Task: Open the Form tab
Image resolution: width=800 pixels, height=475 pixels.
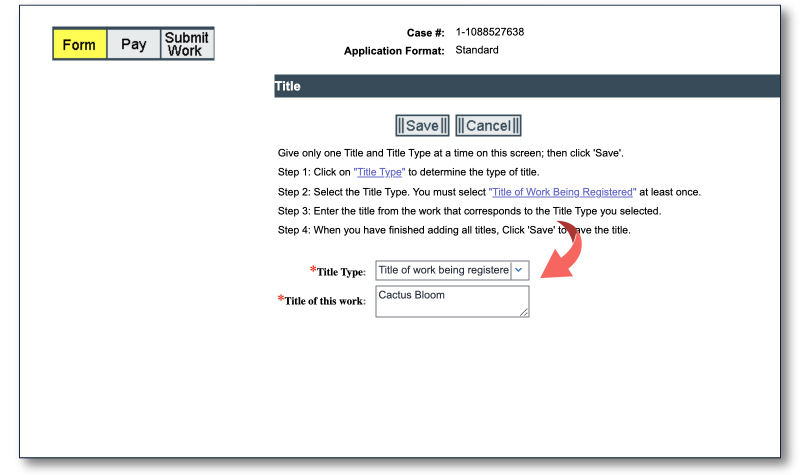Action: pyautogui.click(x=80, y=44)
